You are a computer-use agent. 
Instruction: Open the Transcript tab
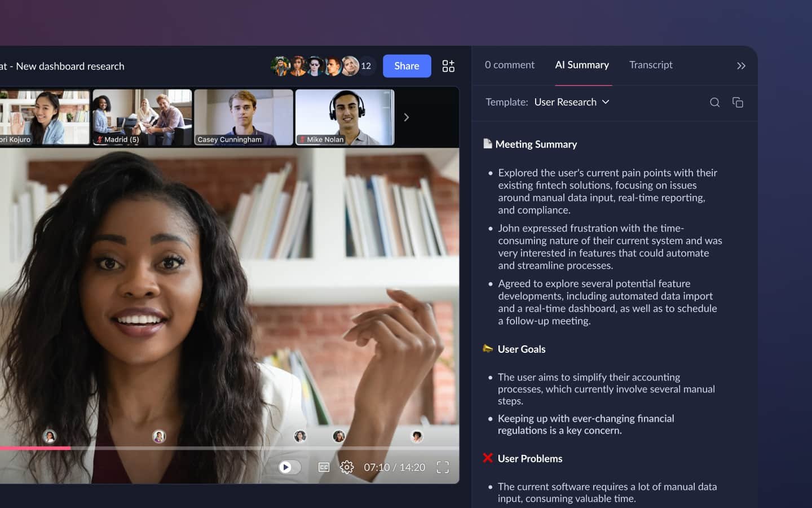[651, 65]
